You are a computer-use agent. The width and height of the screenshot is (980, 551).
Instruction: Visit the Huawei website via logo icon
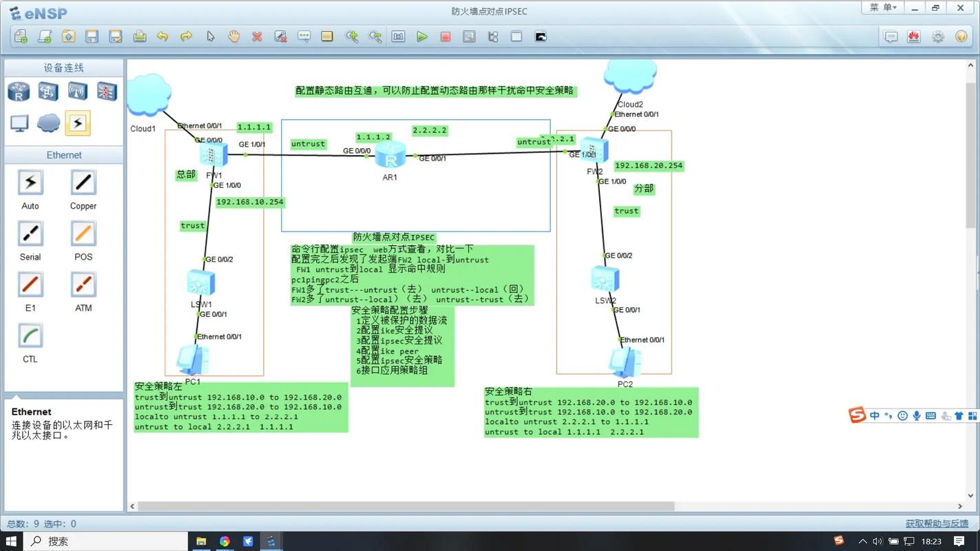pos(914,37)
